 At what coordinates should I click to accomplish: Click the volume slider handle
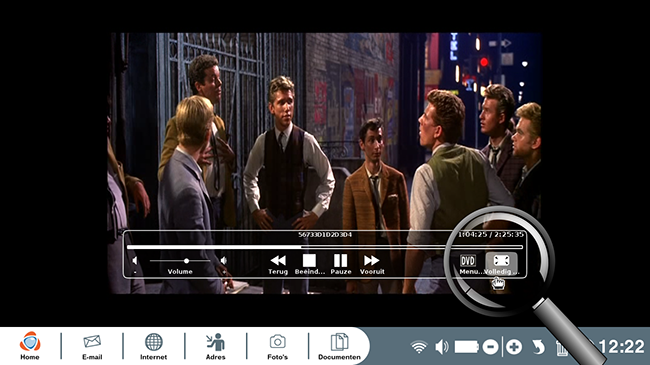(187, 261)
